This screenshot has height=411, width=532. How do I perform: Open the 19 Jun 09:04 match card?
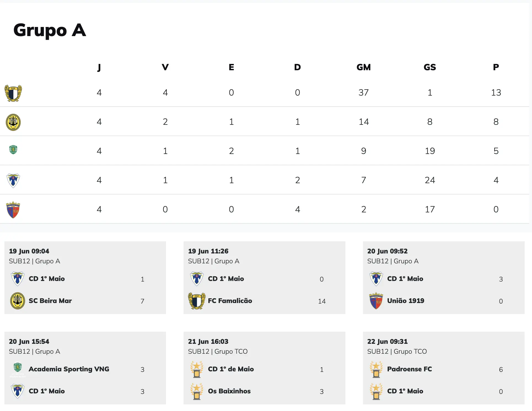click(x=85, y=278)
